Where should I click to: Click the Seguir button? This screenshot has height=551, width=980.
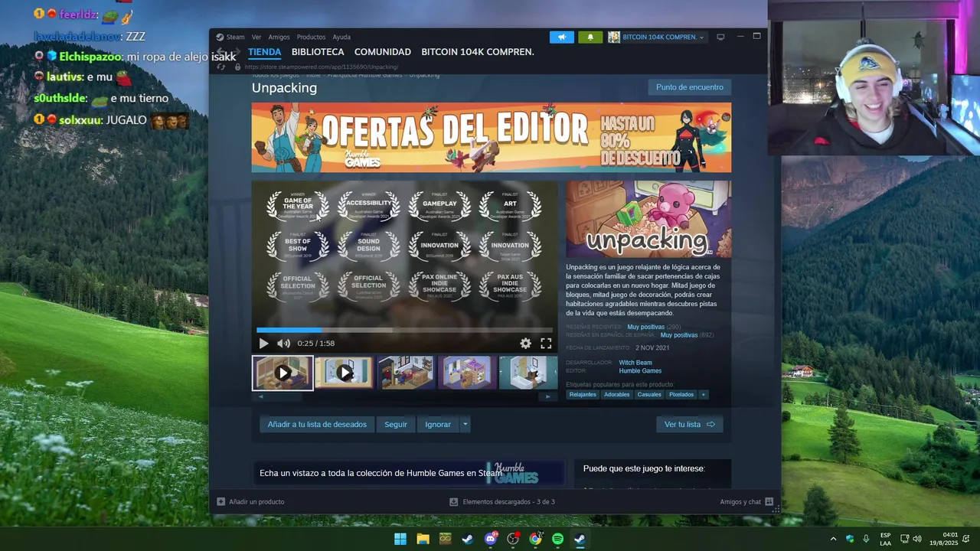click(x=396, y=424)
